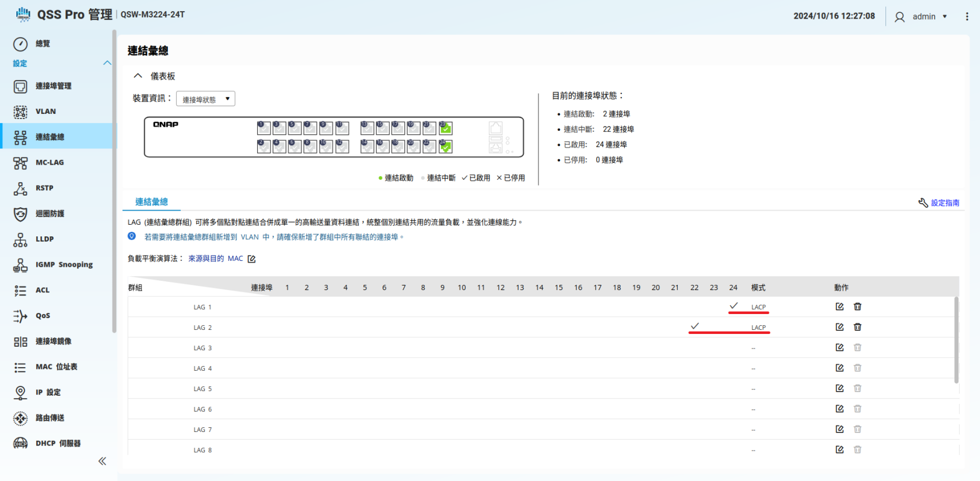
Task: Edit LAG 8
Action: click(839, 449)
